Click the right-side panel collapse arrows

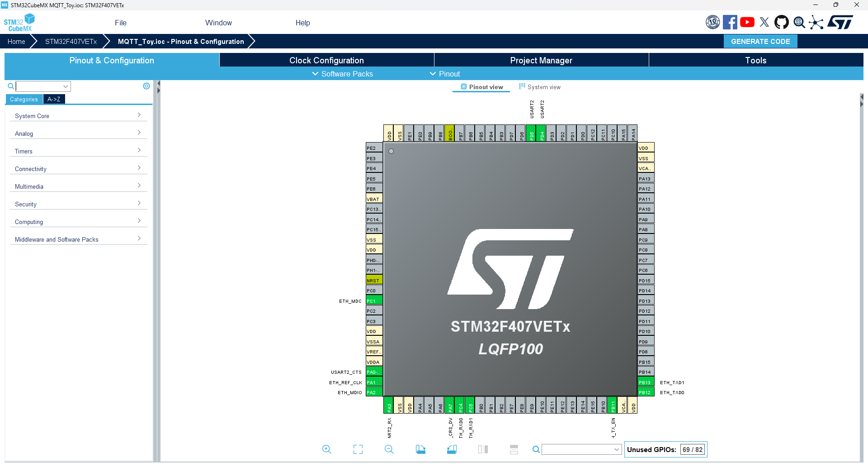click(x=862, y=100)
